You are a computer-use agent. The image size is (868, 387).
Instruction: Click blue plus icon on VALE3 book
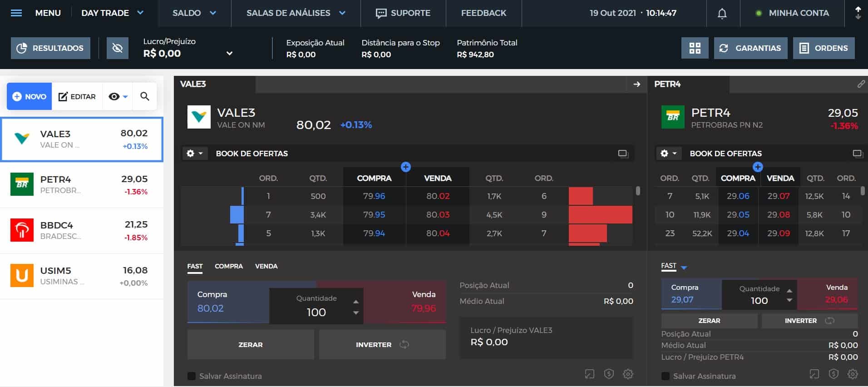[x=406, y=167]
